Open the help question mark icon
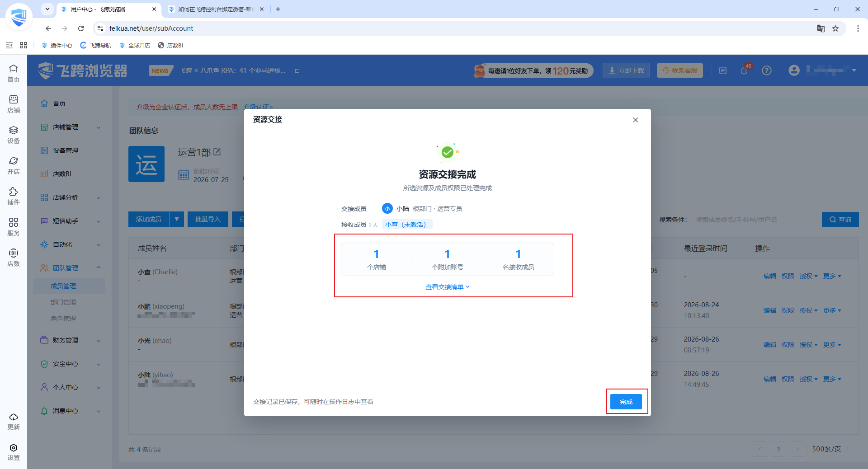Viewport: 868px width, 469px height. tap(767, 70)
